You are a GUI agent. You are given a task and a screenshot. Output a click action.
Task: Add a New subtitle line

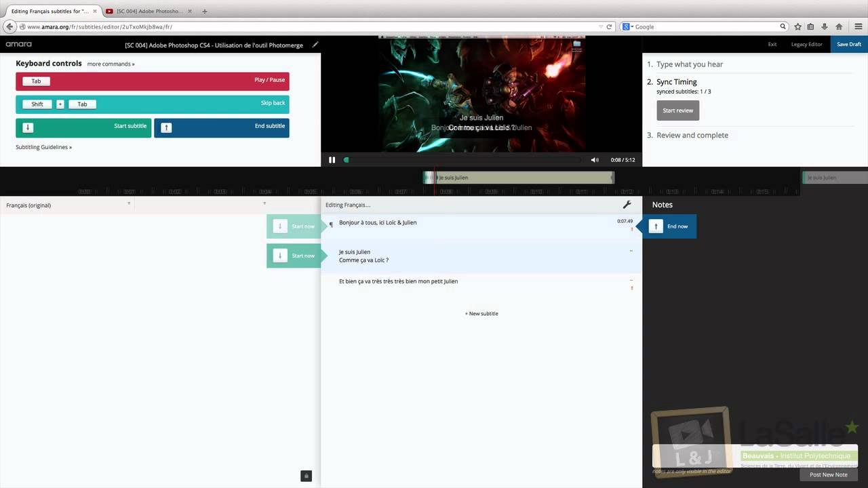click(x=481, y=314)
